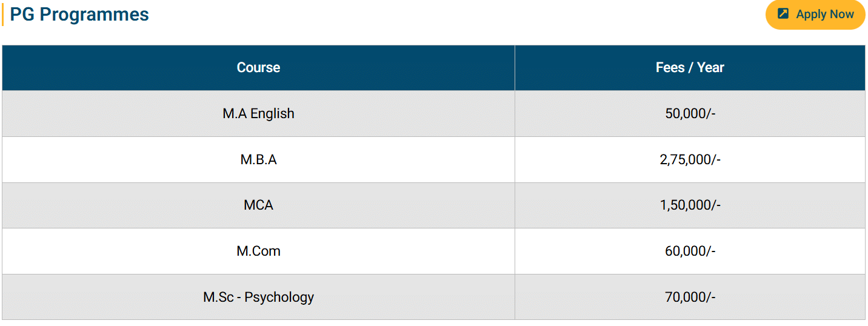
Task: Select the M.Sc - Psychology course cell
Action: coord(258,298)
